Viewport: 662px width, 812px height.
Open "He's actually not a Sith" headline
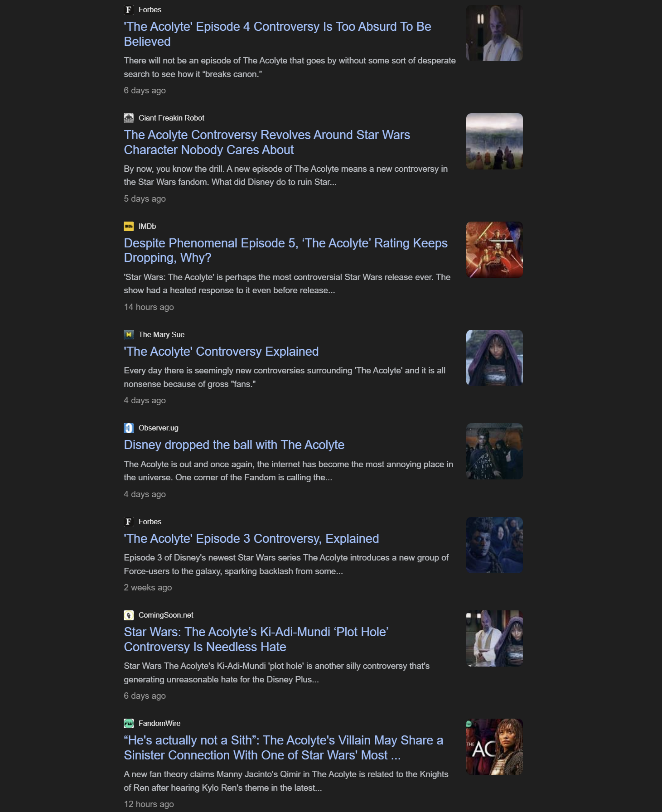click(283, 748)
